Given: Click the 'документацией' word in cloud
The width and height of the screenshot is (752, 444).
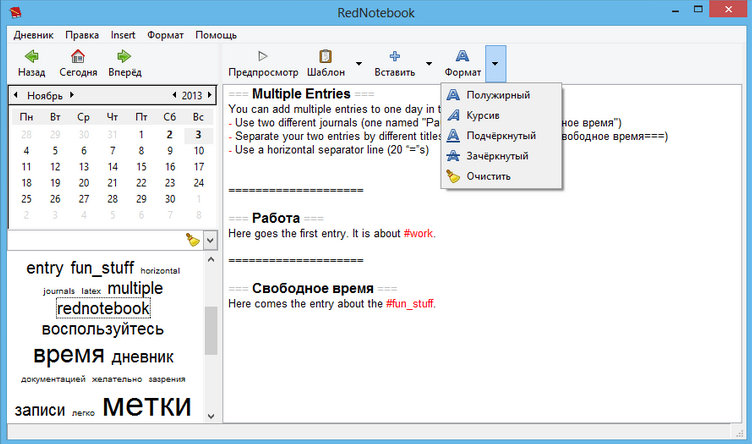Looking at the screenshot, I should (53, 379).
